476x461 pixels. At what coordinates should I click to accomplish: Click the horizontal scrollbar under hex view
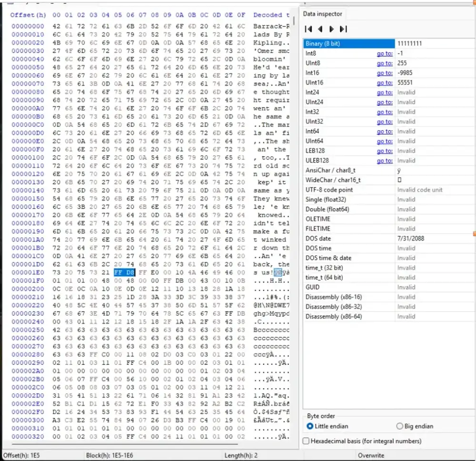click(x=124, y=444)
